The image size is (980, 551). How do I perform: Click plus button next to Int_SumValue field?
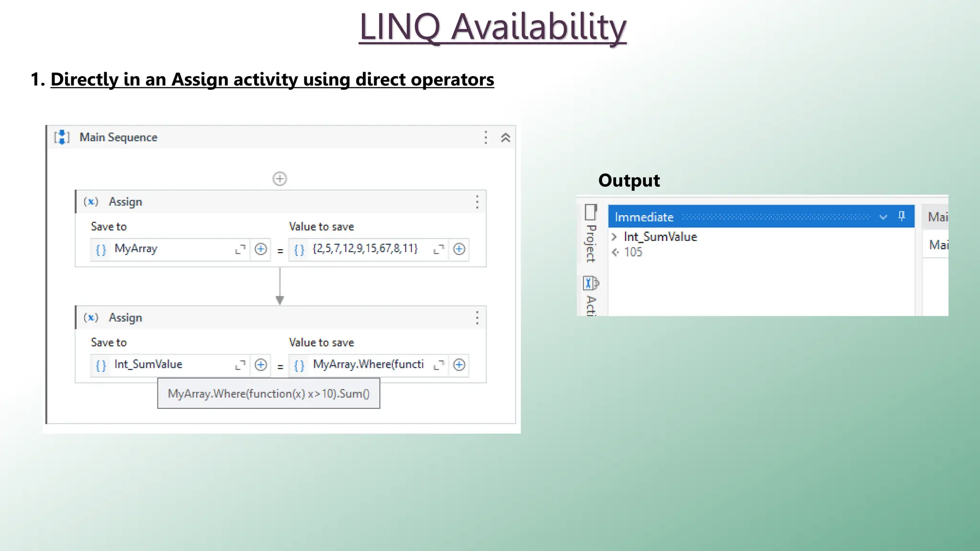pyautogui.click(x=261, y=365)
